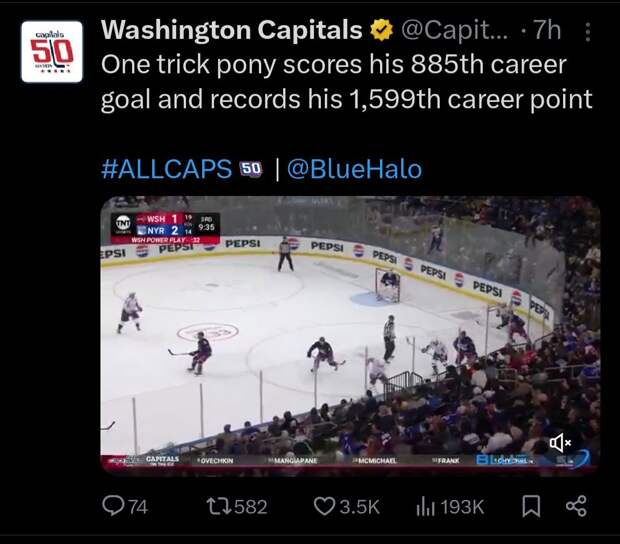Click the 582 reposts count

[251, 507]
